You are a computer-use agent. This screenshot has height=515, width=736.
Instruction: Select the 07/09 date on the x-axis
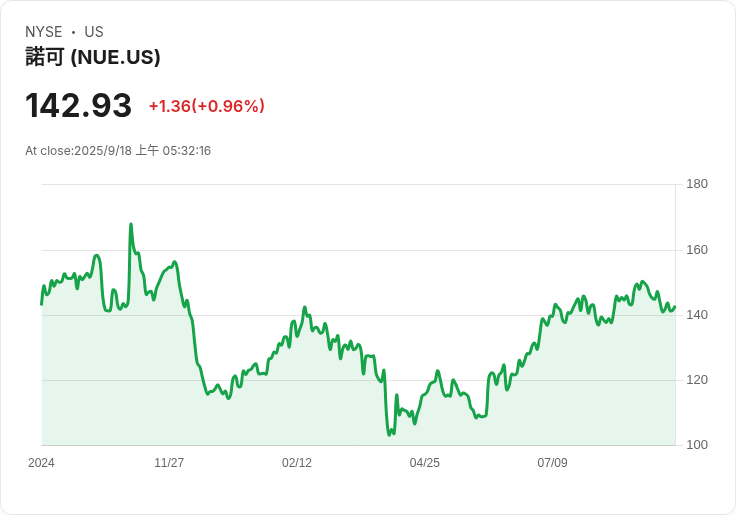[553, 463]
